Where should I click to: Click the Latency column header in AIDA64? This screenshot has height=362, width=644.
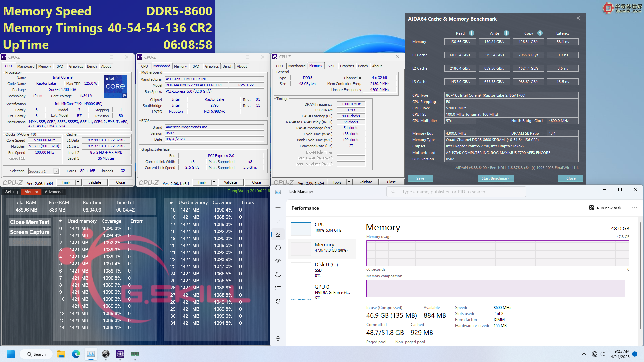tap(562, 33)
